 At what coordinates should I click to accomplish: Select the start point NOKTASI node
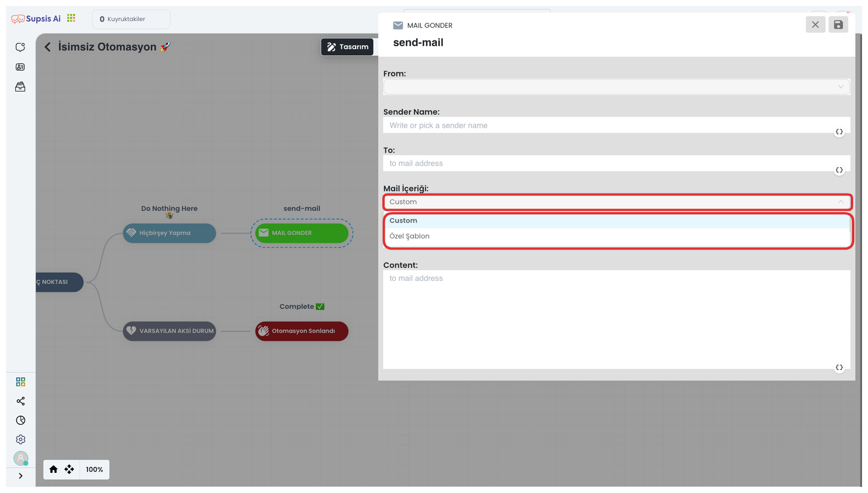59,282
